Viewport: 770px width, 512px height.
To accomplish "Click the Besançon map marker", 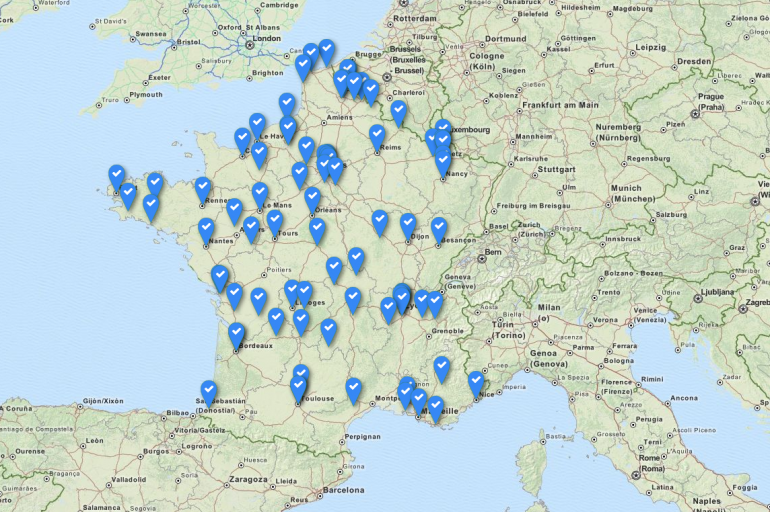I will click(439, 228).
